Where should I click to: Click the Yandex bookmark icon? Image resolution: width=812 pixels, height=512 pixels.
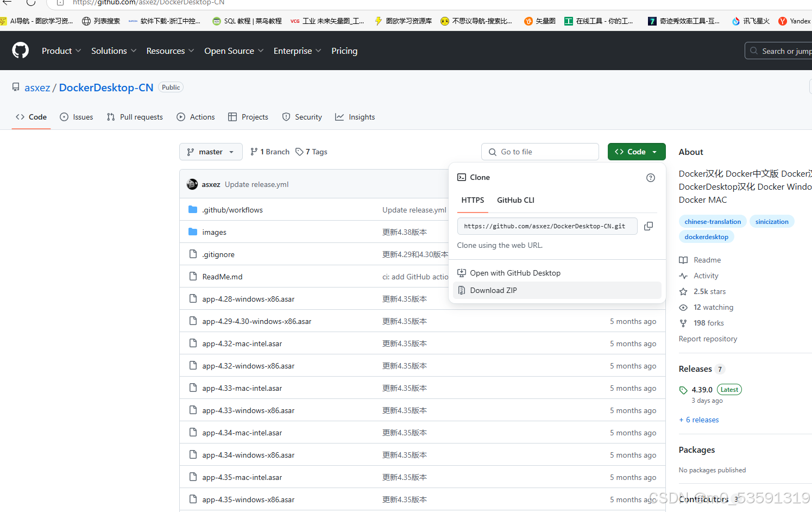783,21
